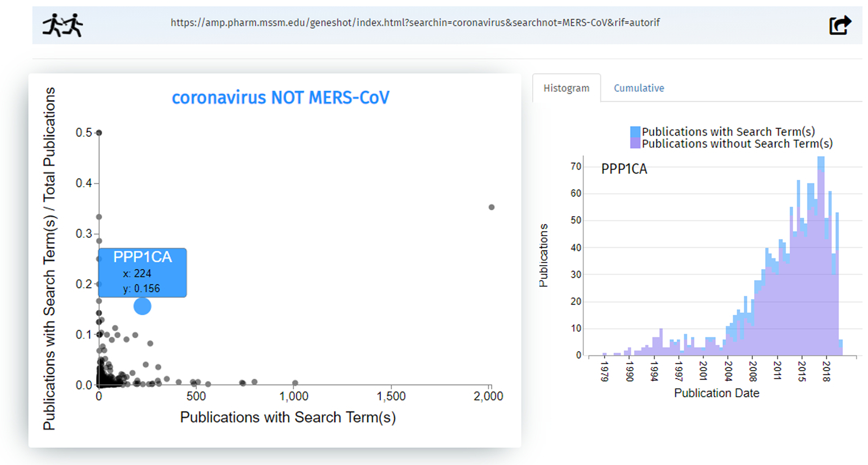Image resolution: width=868 pixels, height=465 pixels.
Task: Switch to the Histogram tab
Action: tap(566, 88)
